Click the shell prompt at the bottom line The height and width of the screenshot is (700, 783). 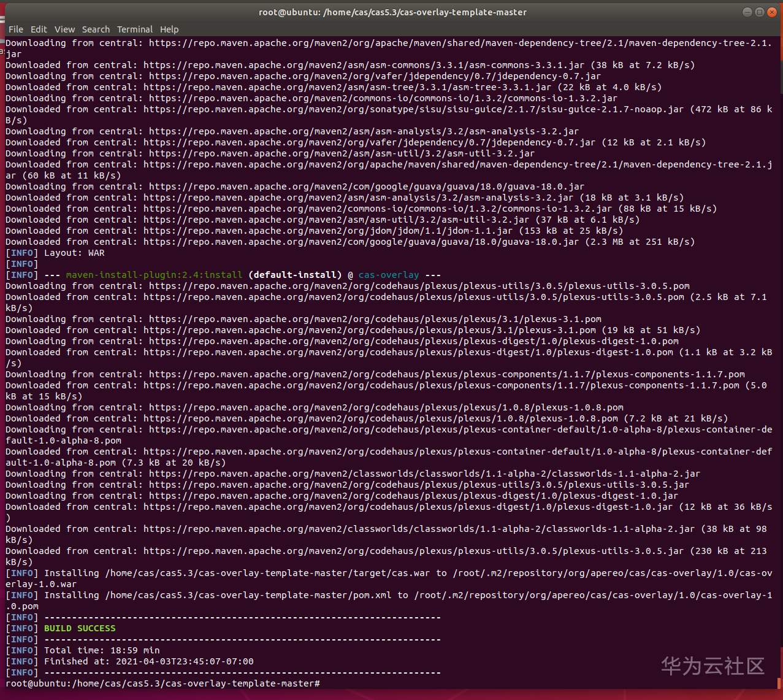[x=162, y=683]
